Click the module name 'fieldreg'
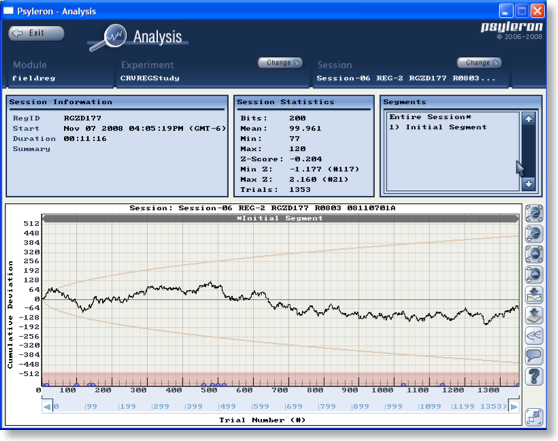558x441 pixels. tap(33, 78)
